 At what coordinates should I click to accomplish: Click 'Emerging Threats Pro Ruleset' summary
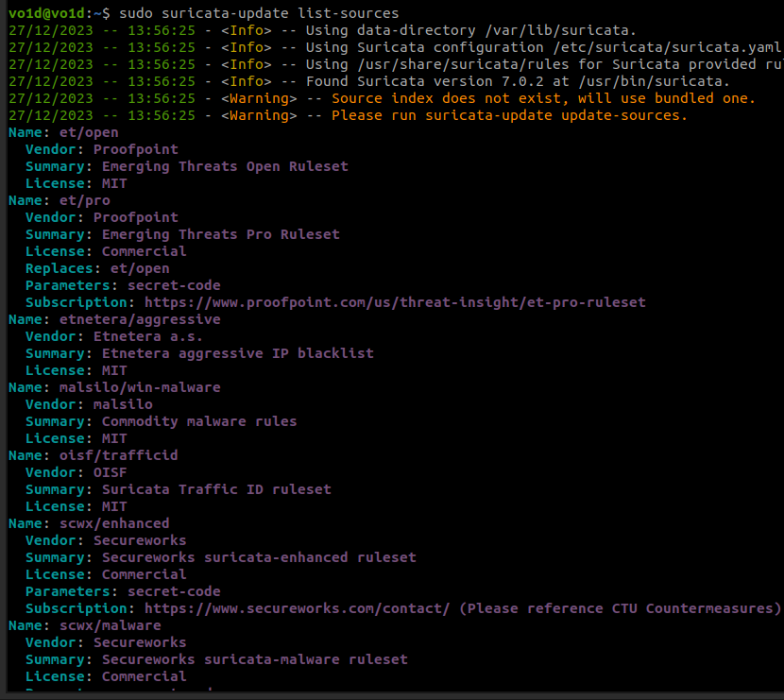point(221,234)
